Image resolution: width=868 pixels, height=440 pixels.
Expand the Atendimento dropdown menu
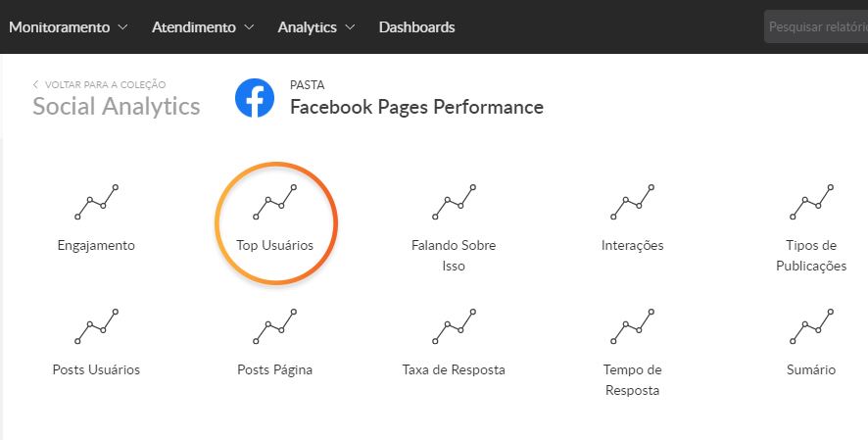203,27
